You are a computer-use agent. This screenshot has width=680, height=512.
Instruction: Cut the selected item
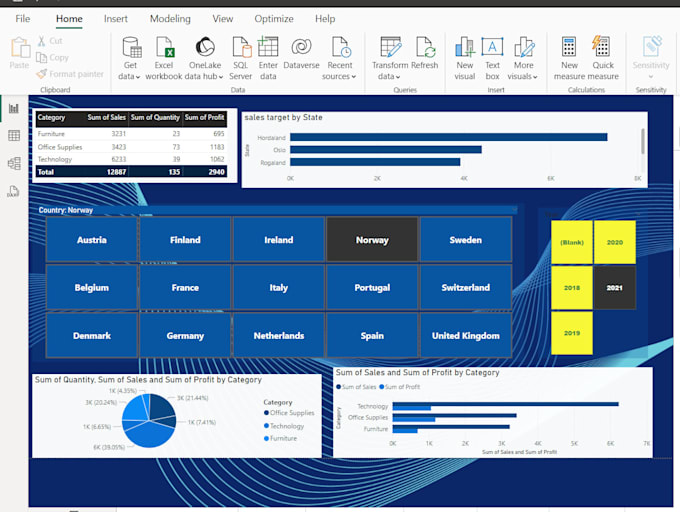(x=49, y=41)
